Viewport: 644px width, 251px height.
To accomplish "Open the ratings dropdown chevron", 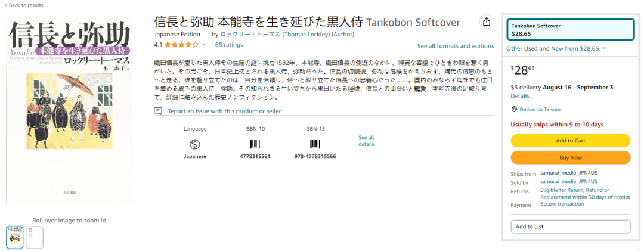I will (x=204, y=44).
